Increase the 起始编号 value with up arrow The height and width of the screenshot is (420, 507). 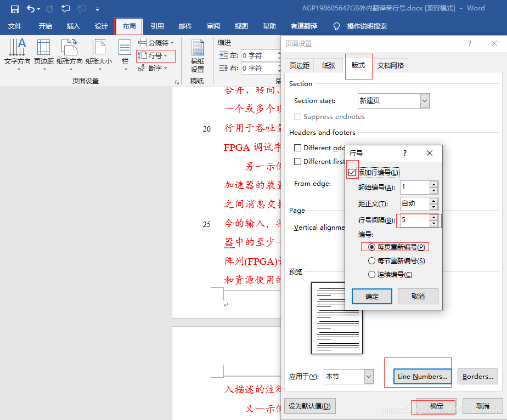point(434,184)
